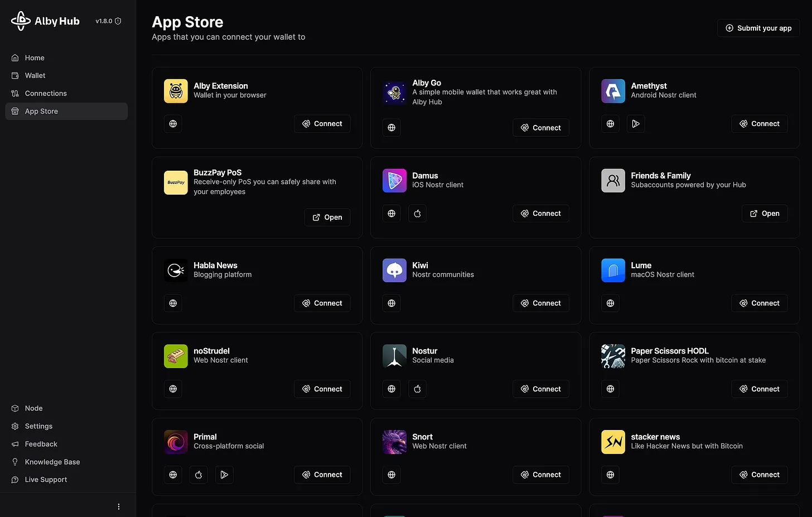Click the v1.8.0 version label
This screenshot has height=517, width=812.
point(104,21)
